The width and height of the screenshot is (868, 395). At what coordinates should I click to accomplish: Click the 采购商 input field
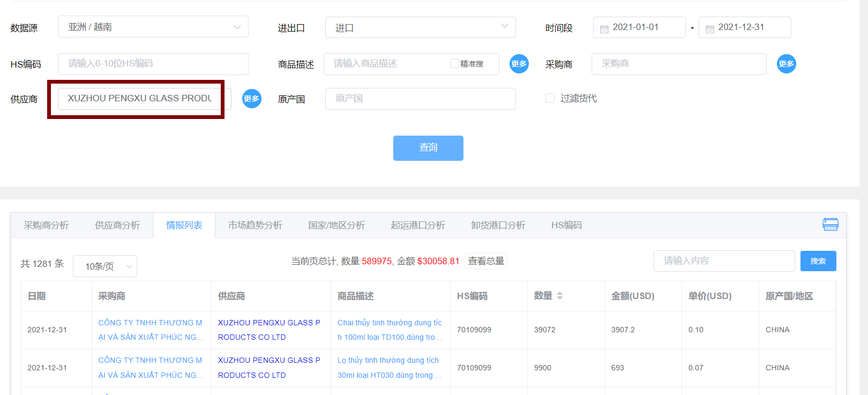click(679, 64)
